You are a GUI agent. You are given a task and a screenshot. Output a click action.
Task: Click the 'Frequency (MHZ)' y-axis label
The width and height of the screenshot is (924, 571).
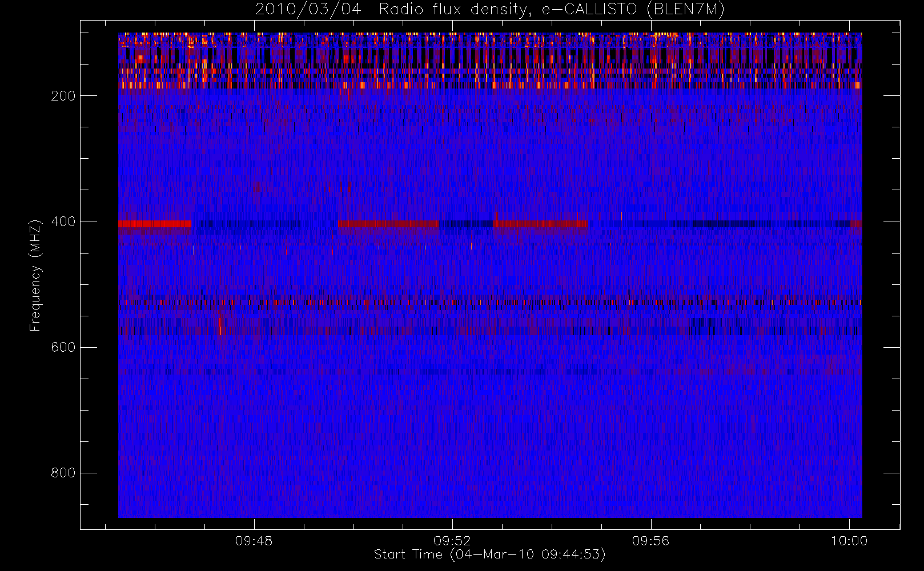click(35, 275)
